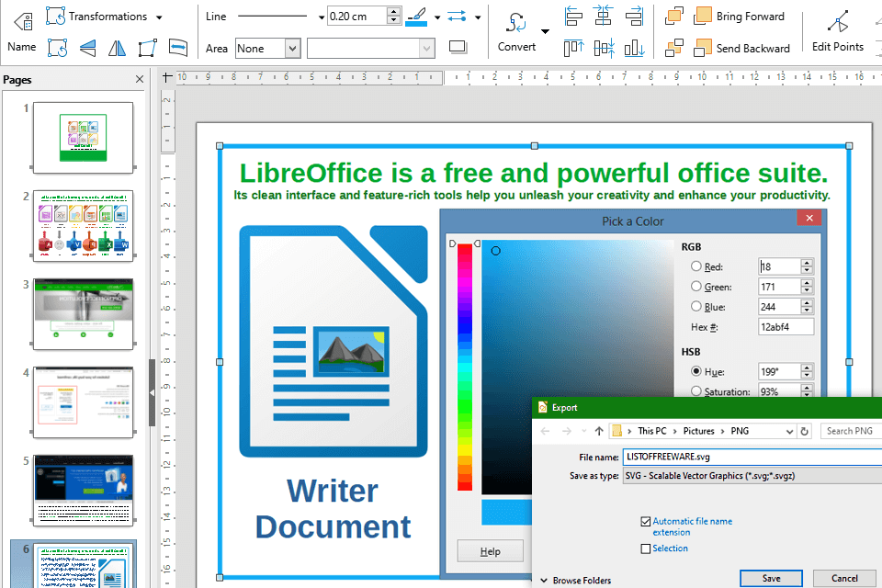
Task: Click the Flip Horizontally icon
Action: (x=117, y=48)
